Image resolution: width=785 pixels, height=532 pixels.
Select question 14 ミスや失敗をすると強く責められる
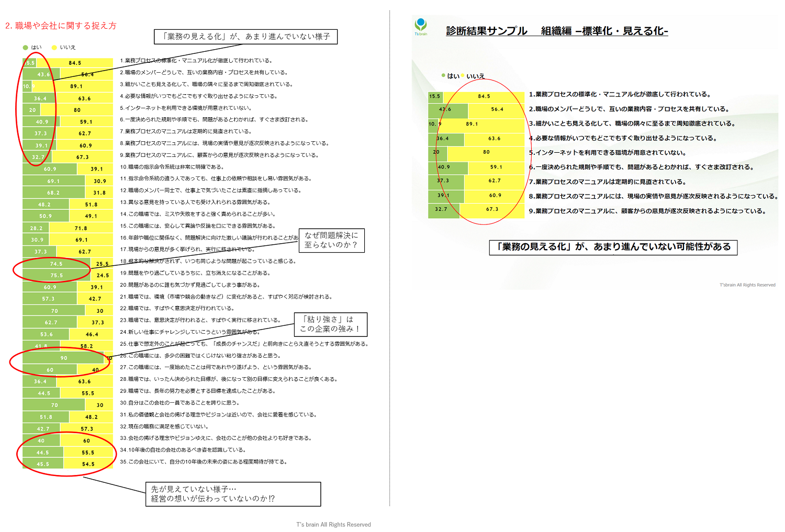click(x=198, y=214)
